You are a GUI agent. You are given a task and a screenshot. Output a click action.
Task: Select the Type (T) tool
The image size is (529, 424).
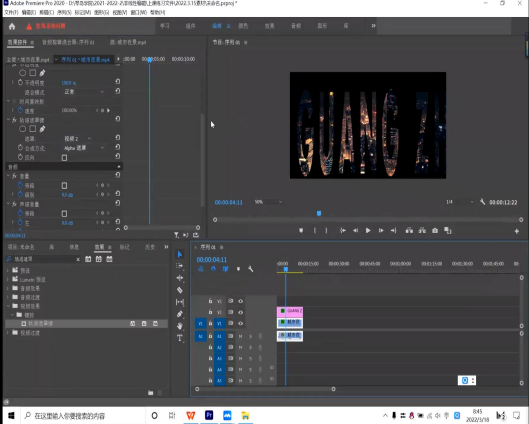click(x=180, y=338)
